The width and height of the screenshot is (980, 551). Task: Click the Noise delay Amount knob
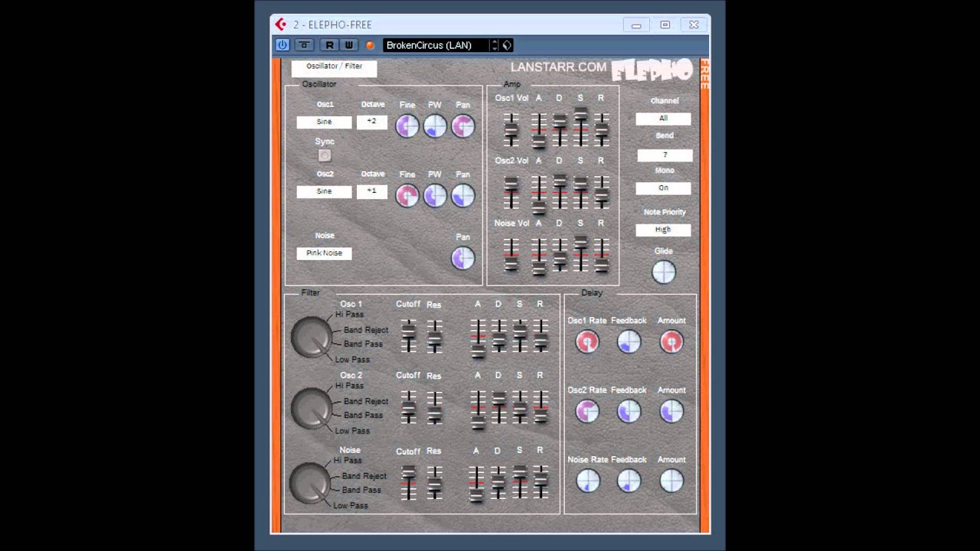click(x=671, y=481)
